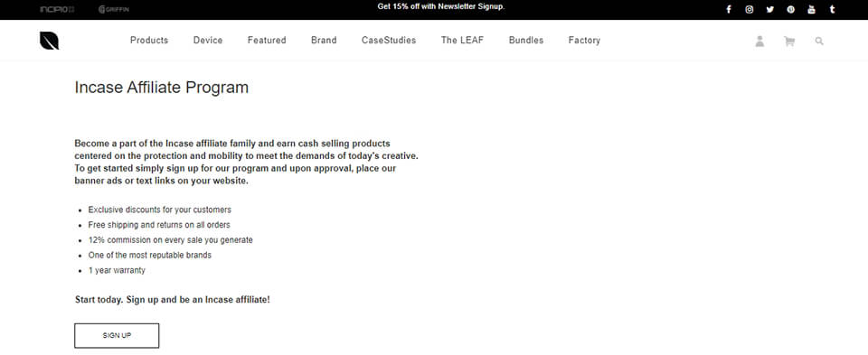Open the shopping cart icon
Screen dimensions: 868x355
[x=789, y=41]
